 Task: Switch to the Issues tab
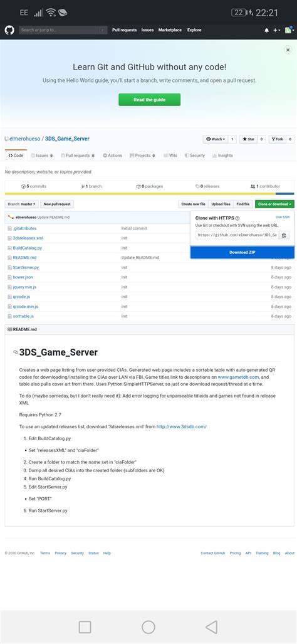click(x=42, y=156)
